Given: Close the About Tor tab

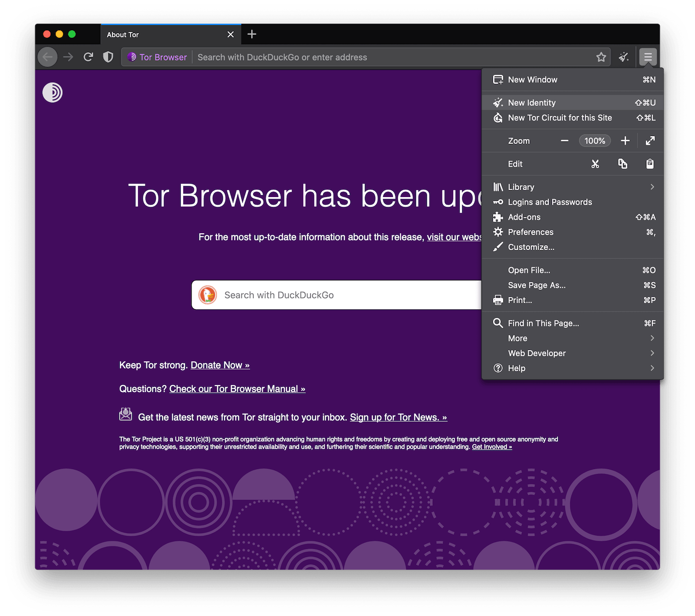Looking at the screenshot, I should [x=230, y=34].
